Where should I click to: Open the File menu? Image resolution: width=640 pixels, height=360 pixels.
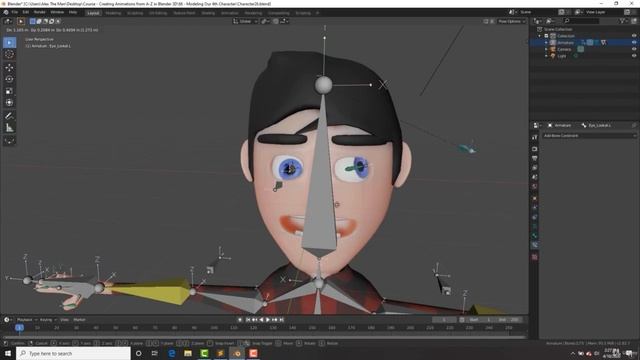pos(15,13)
